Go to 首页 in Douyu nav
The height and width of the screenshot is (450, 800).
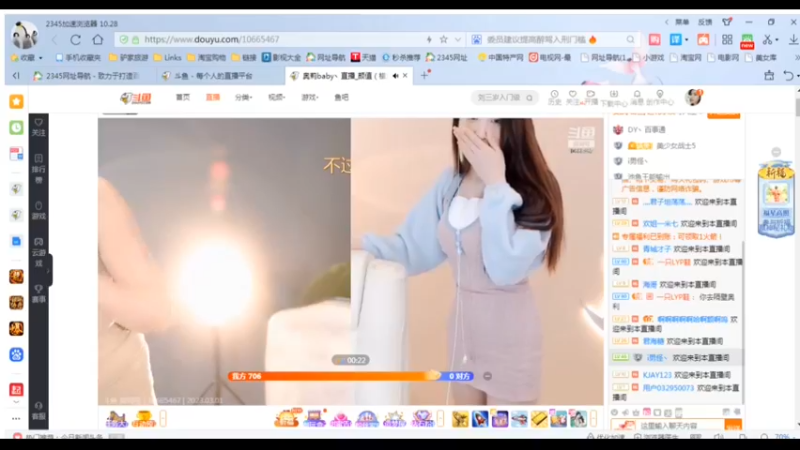pos(183,97)
